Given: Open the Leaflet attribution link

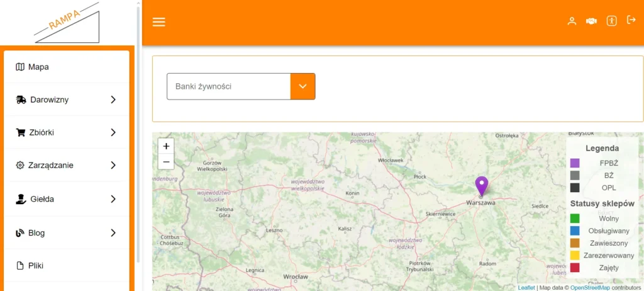Looking at the screenshot, I should pyautogui.click(x=526, y=287).
